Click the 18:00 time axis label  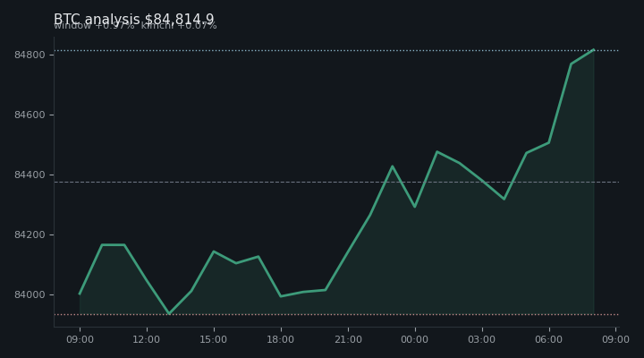pyautogui.click(x=281, y=339)
